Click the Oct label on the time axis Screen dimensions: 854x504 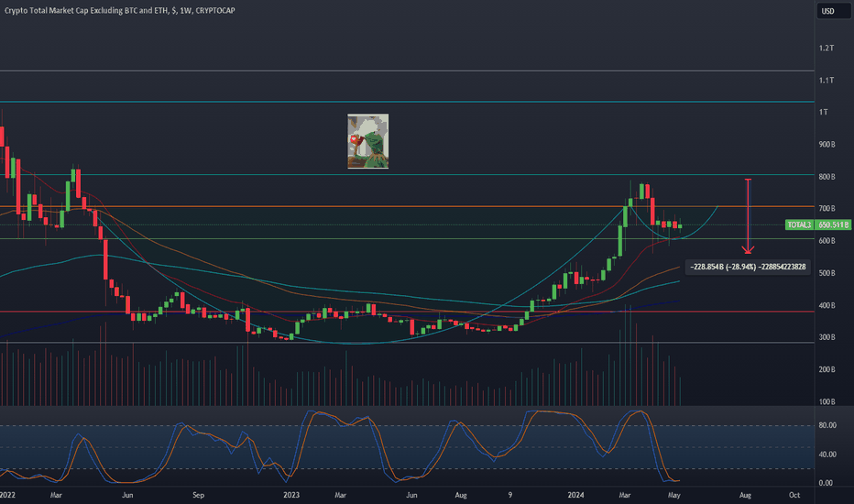tap(794, 495)
